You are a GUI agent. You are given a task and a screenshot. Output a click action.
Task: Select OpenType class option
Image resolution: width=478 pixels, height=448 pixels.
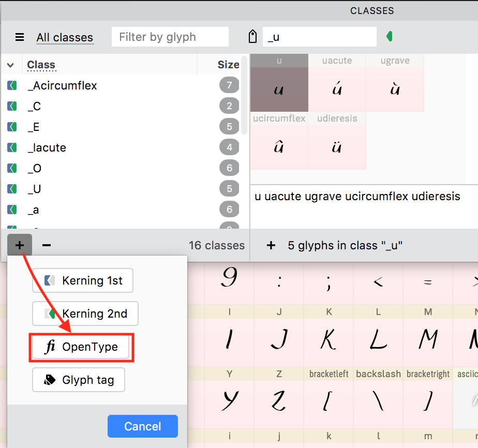point(83,347)
